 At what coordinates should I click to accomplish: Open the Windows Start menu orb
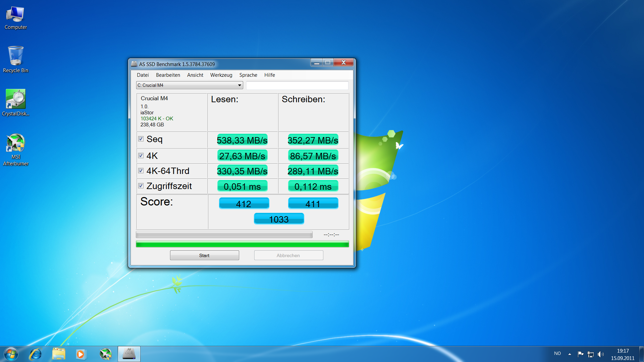coord(11,354)
